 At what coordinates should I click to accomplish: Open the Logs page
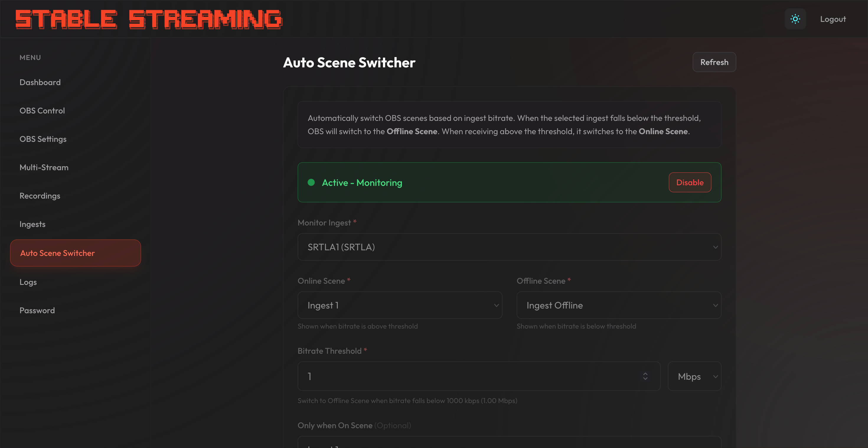pyautogui.click(x=28, y=282)
